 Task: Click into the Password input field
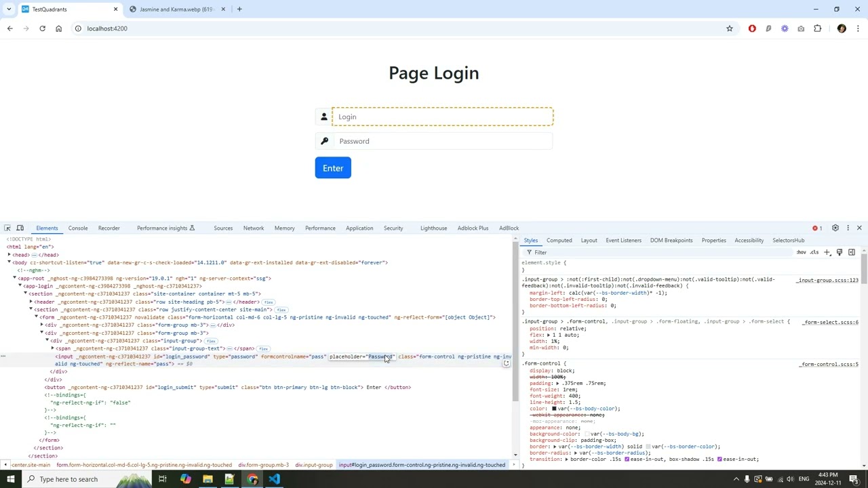click(x=442, y=141)
